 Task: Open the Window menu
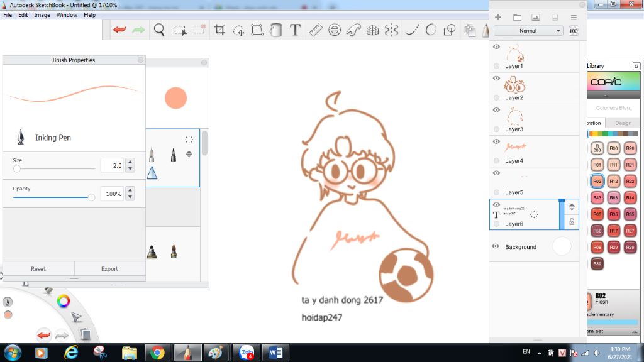(x=67, y=15)
